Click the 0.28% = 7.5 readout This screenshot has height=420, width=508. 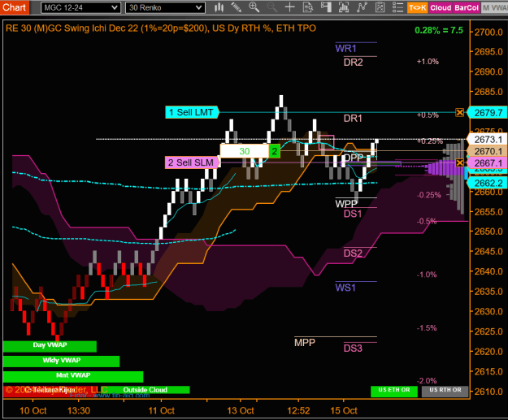(x=439, y=30)
